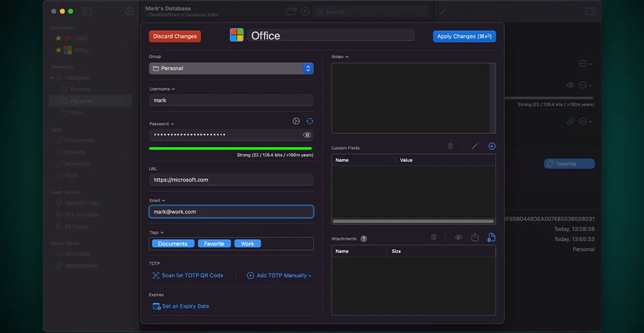The height and width of the screenshot is (333, 644).
Task: Open the password generator icon above Password field
Action: pyautogui.click(x=296, y=121)
